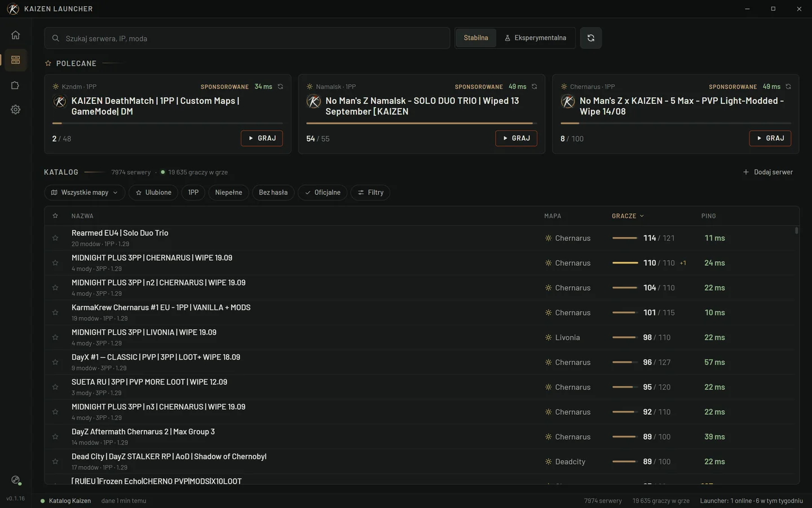812x508 pixels.
Task: Select MIDNIGHT PLUS 3PP n3 CHERNARUS row
Action: (x=419, y=412)
